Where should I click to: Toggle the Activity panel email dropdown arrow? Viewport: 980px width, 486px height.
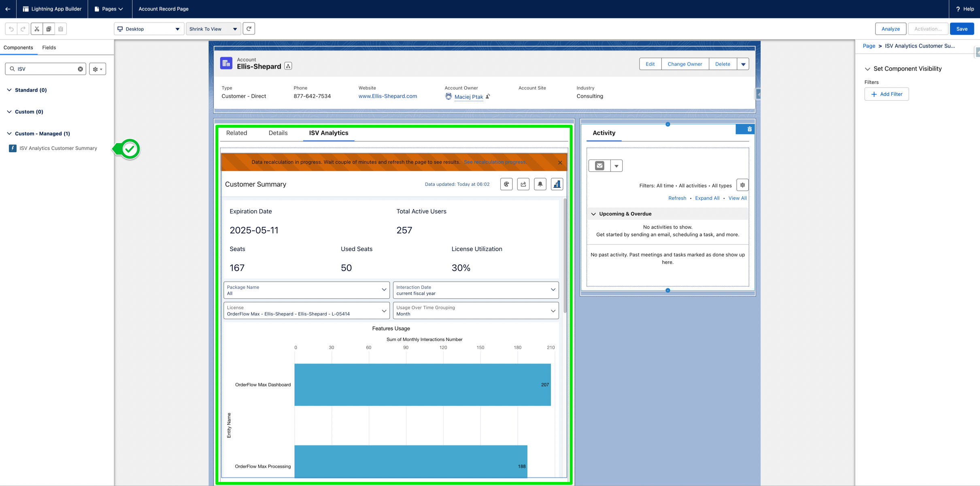pyautogui.click(x=616, y=165)
